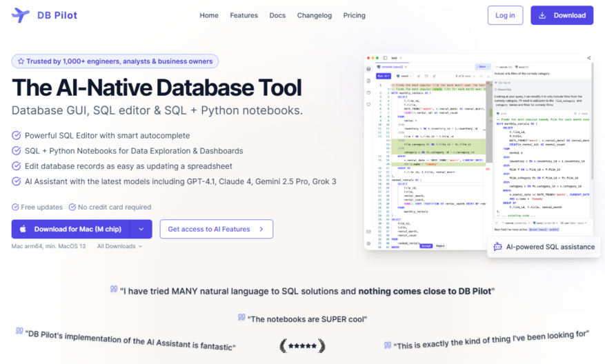Click the top-right Download button

pos(562,15)
